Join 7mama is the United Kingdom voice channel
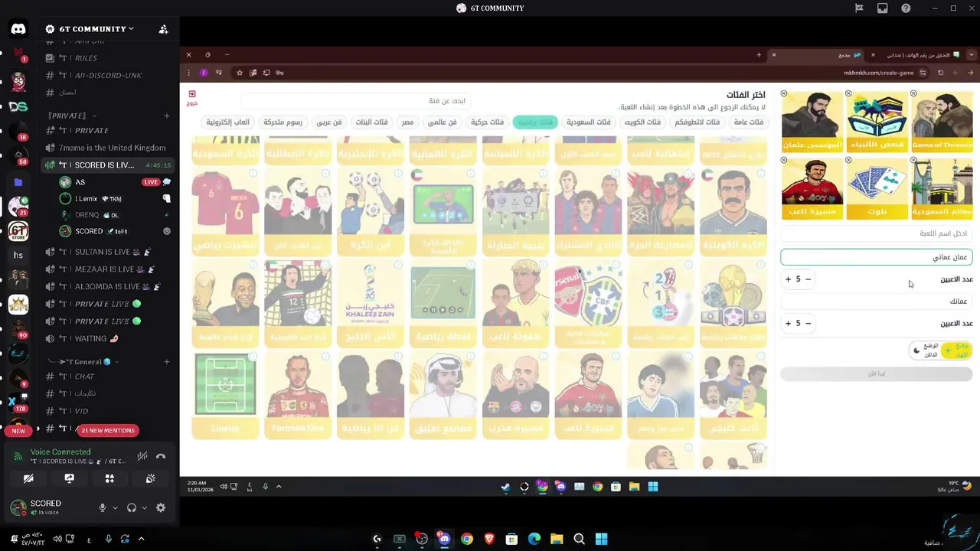Viewport: 980px width, 551px height. point(107,148)
